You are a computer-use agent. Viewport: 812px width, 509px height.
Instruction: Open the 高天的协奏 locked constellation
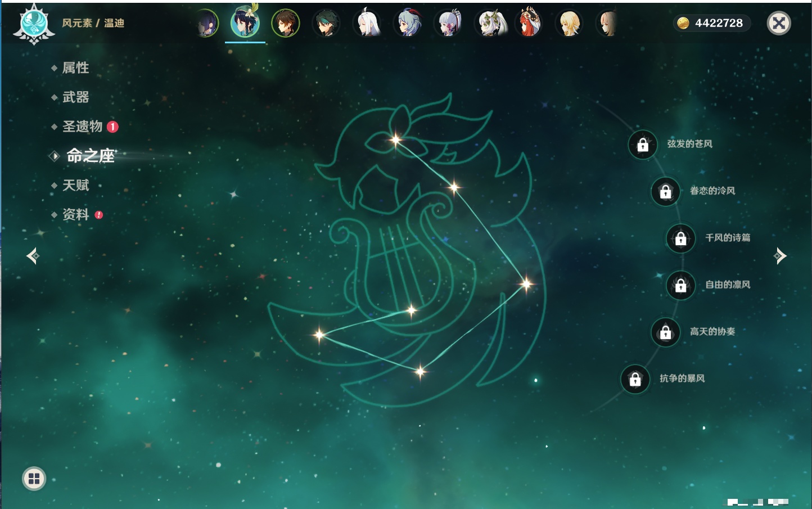tap(665, 332)
